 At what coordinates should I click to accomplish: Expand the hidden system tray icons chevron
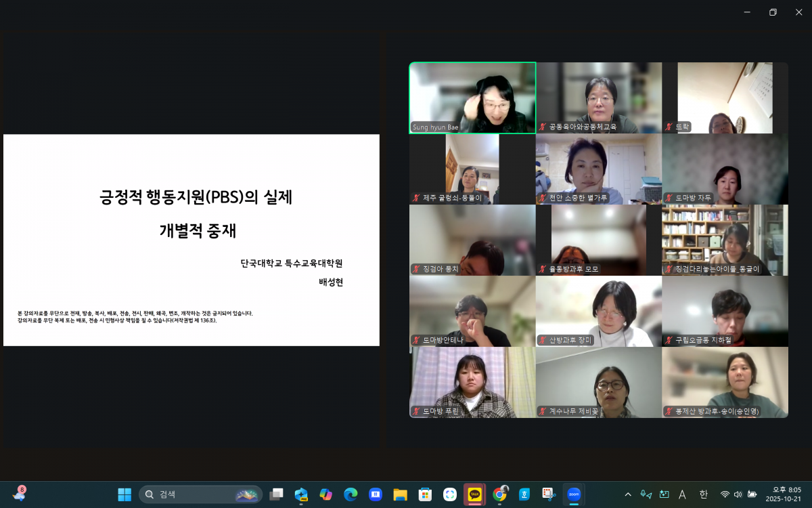(628, 494)
